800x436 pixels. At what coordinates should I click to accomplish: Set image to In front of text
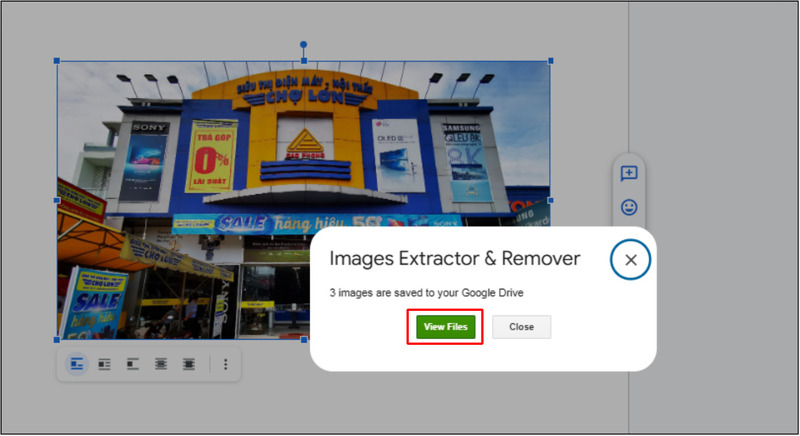[x=189, y=365]
